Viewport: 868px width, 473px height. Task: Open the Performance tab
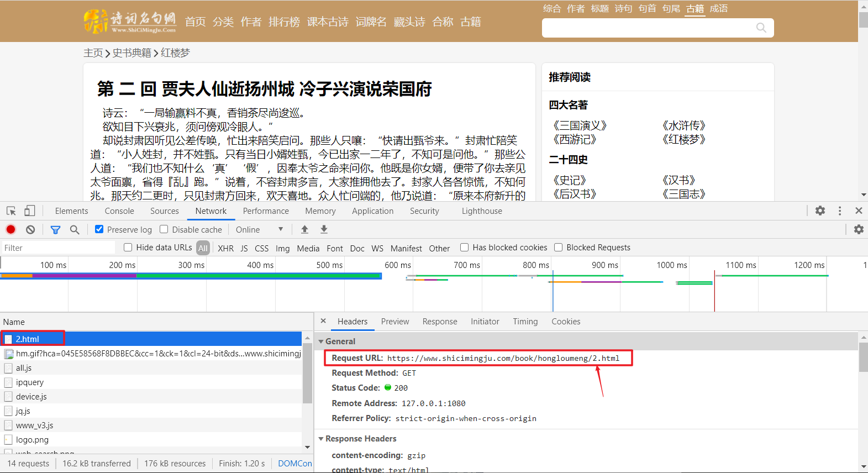(266, 211)
